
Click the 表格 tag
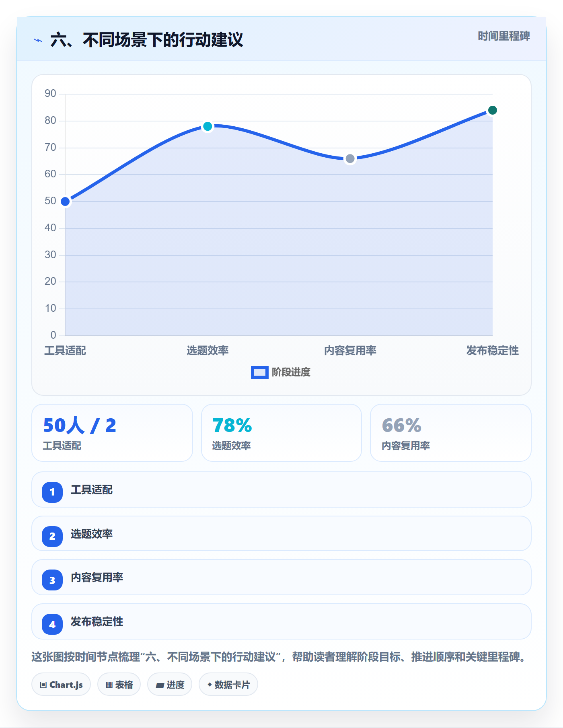click(x=119, y=685)
